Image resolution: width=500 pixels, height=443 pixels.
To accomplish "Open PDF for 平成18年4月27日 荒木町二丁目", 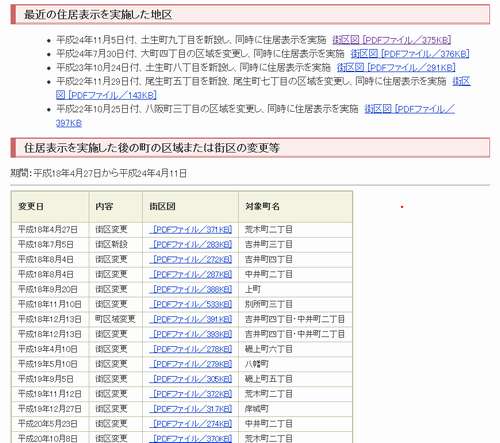I will tap(191, 229).
